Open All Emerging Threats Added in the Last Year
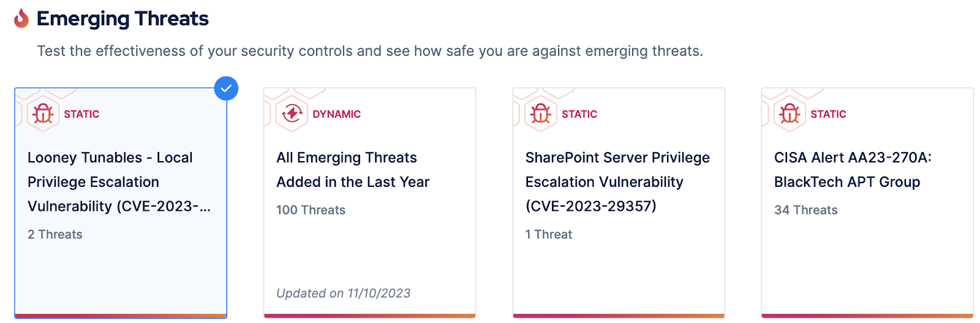The image size is (980, 323). (353, 170)
